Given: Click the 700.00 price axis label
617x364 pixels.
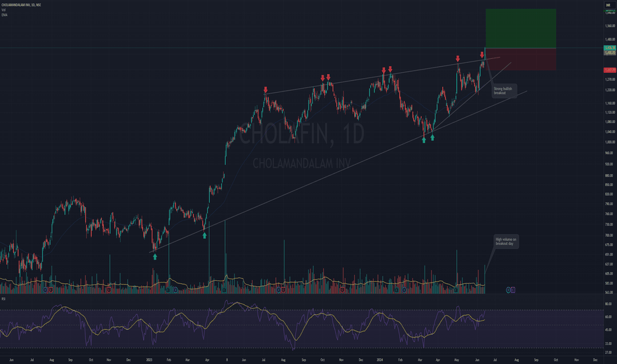Looking at the screenshot, I should pos(609,236).
